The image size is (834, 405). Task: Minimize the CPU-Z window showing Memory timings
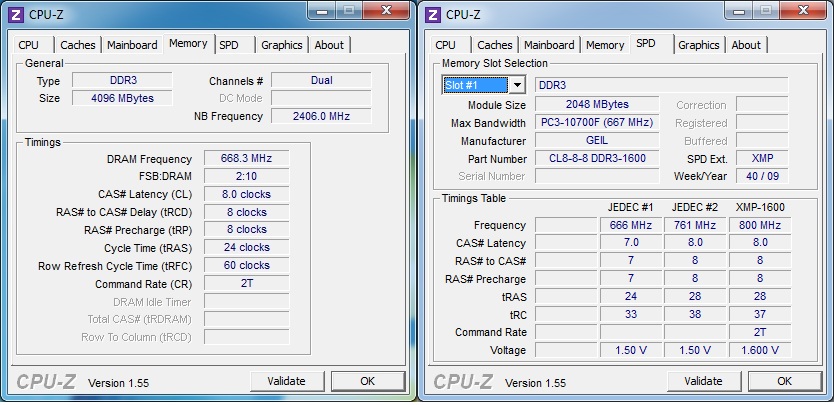322,10
